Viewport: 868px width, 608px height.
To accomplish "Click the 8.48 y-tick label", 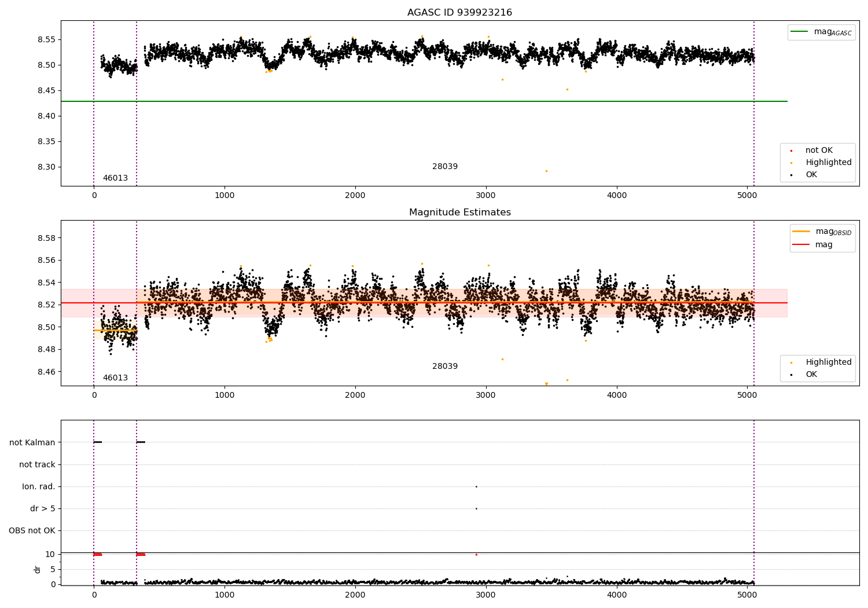I will pos(46,350).
